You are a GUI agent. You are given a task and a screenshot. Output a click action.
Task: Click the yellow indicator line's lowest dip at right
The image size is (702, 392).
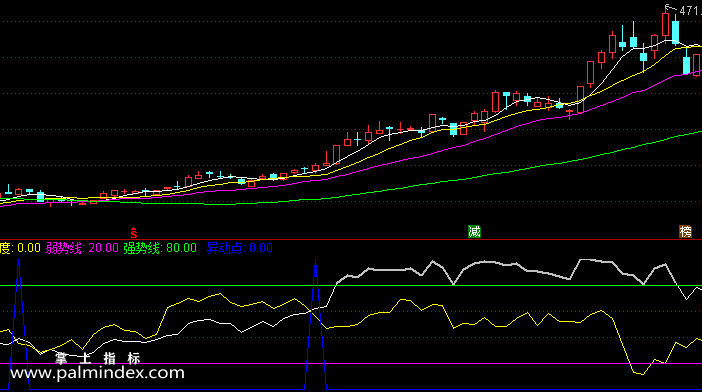click(639, 373)
